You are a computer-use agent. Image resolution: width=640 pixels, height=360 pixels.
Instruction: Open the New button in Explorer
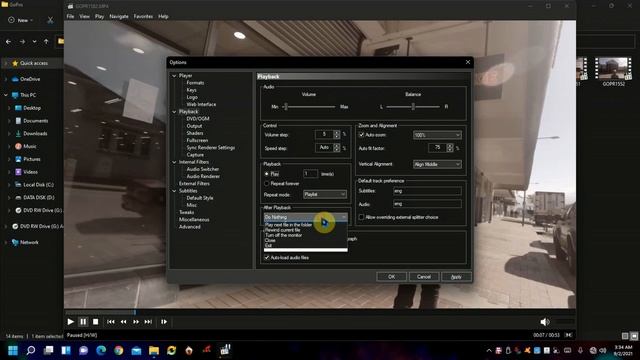pyautogui.click(x=20, y=20)
